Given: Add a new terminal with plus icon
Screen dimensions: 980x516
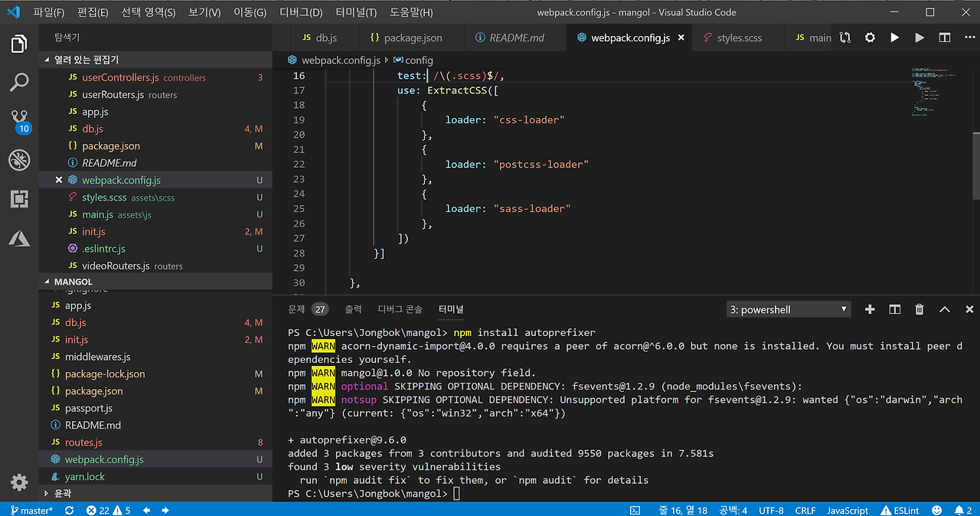Looking at the screenshot, I should tap(870, 309).
